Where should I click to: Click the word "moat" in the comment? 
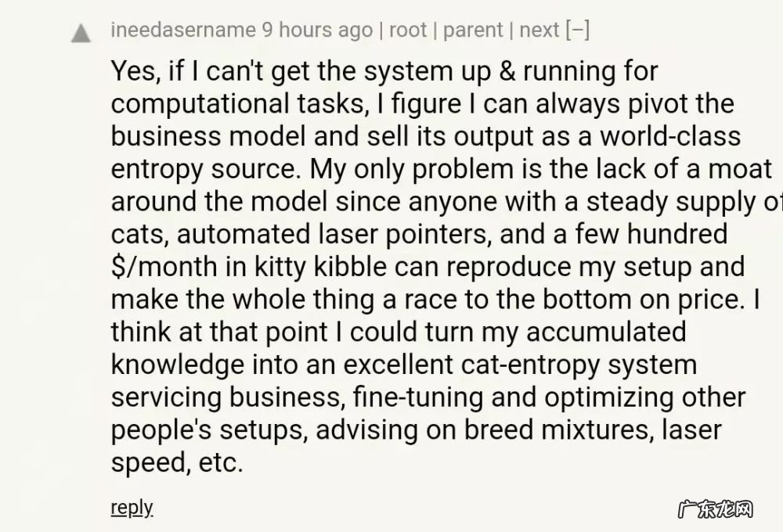[x=740, y=169]
